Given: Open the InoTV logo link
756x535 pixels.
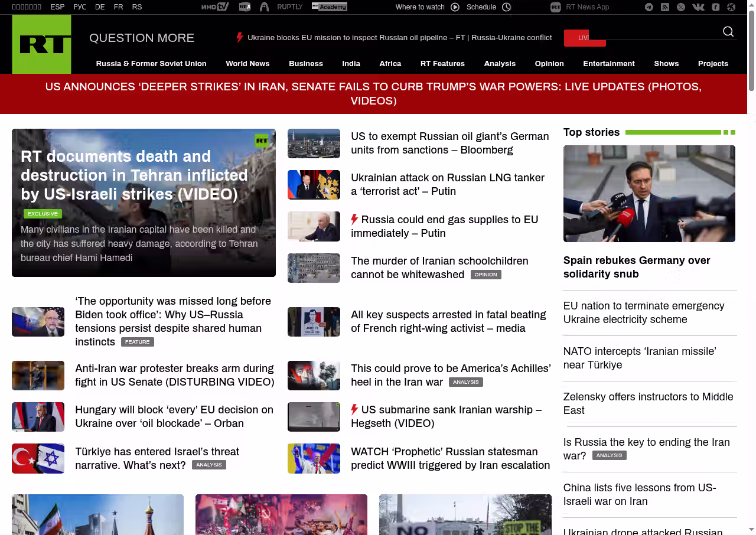Looking at the screenshot, I should (214, 7).
